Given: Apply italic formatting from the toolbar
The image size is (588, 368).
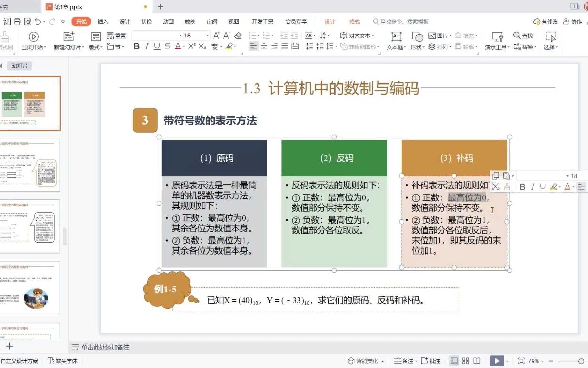Looking at the screenshot, I should point(146,47).
